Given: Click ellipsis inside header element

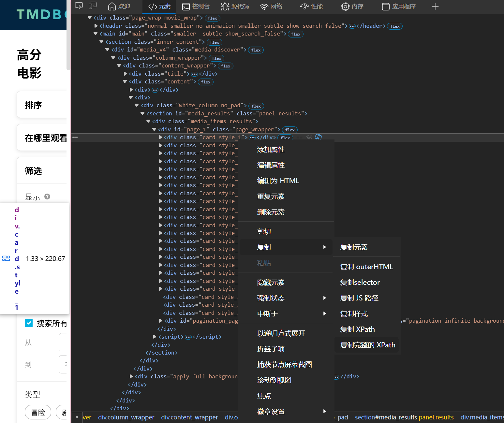Looking at the screenshot, I should 352,26.
